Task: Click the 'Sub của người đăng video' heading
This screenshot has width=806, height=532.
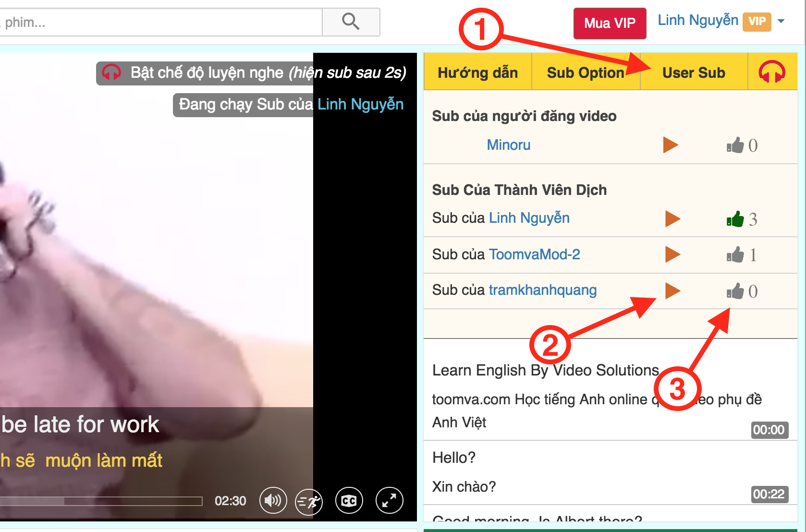Action: [524, 116]
